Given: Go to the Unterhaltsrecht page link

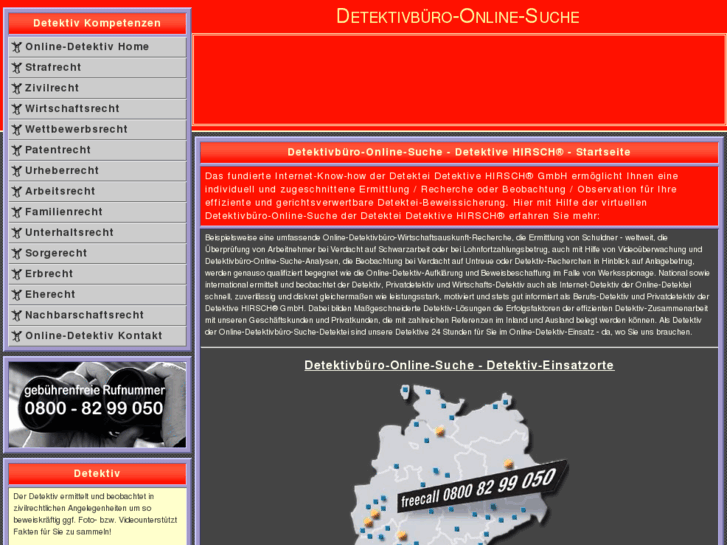Looking at the screenshot, I should (97, 233).
